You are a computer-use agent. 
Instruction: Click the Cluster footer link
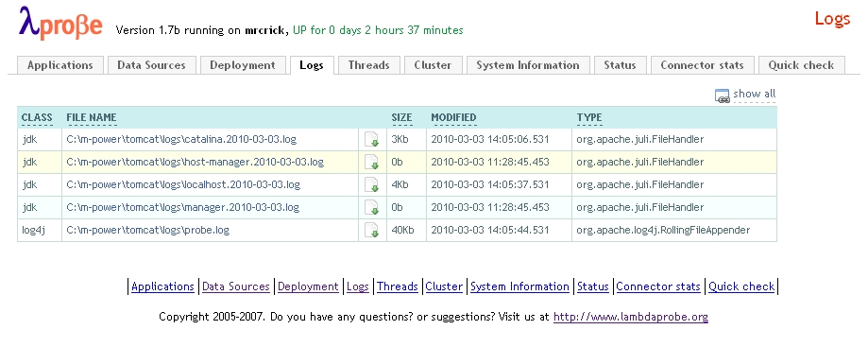pyautogui.click(x=444, y=286)
